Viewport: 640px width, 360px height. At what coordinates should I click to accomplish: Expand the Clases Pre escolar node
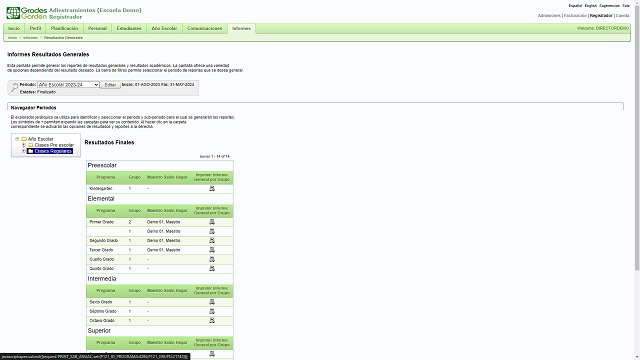click(24, 145)
